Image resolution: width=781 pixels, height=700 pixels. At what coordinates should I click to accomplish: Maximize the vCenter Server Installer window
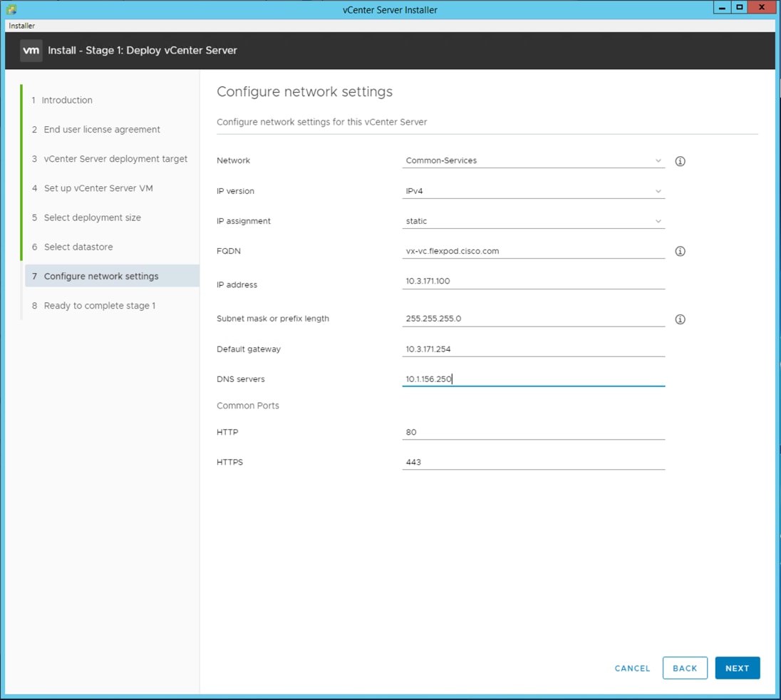[740, 7]
